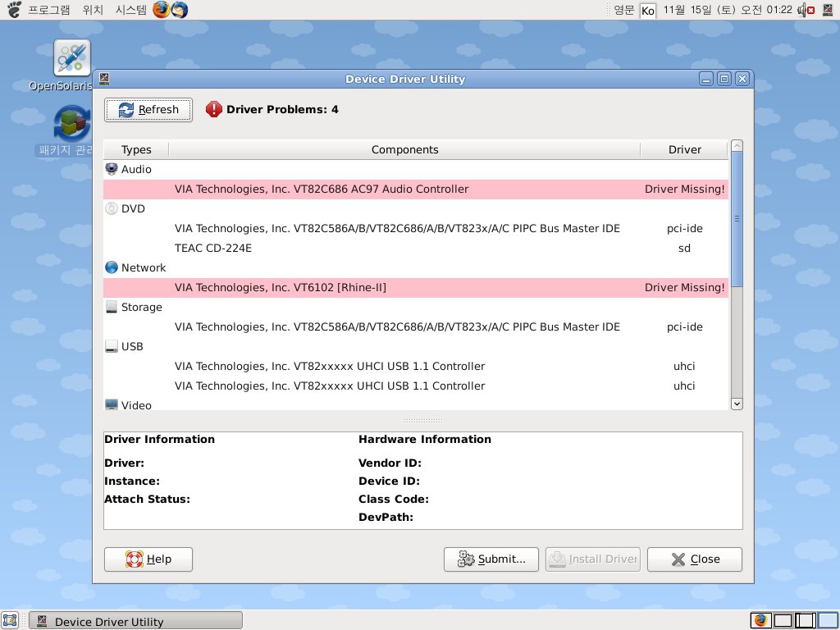Click the muted volume icon
840x630 pixels.
806,10
